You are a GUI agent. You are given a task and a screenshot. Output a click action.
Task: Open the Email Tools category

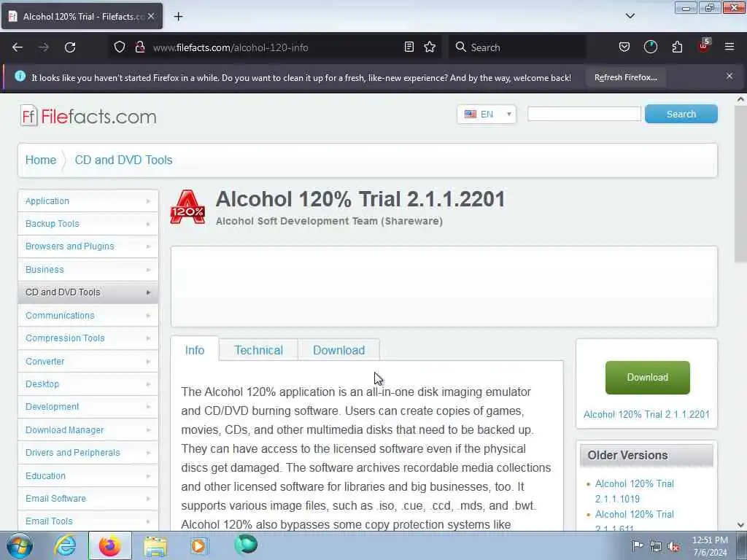[88, 521]
